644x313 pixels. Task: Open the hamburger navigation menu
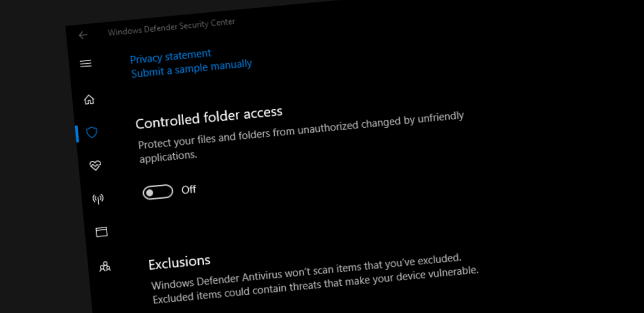click(x=85, y=64)
